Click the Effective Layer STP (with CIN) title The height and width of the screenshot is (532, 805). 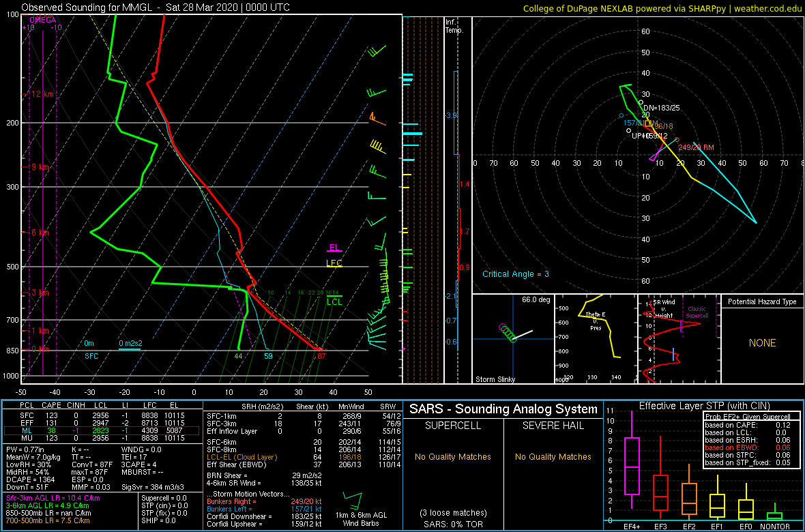pos(703,406)
